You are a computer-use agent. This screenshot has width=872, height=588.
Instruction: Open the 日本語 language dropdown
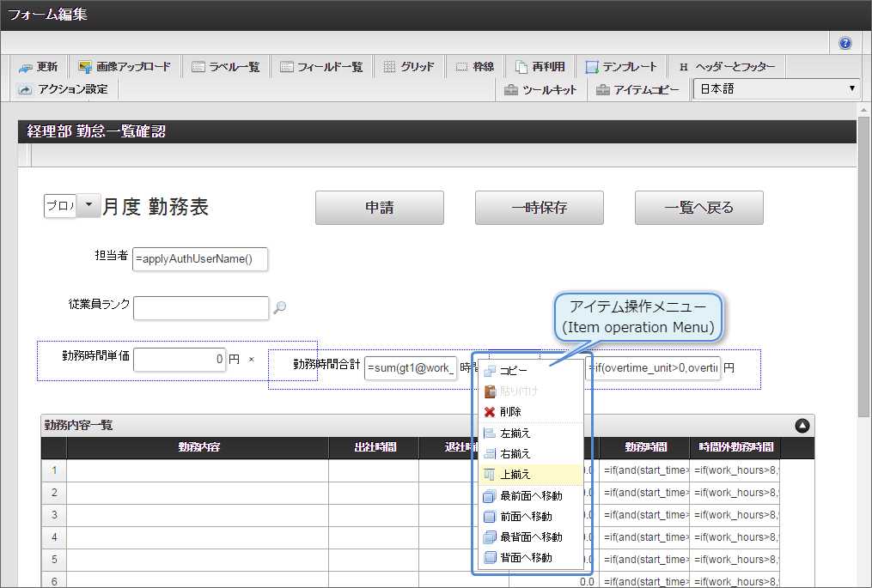(776, 89)
